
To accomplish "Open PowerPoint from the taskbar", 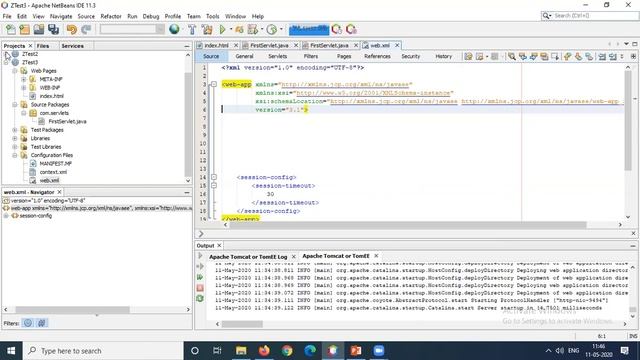I will click(356, 351).
